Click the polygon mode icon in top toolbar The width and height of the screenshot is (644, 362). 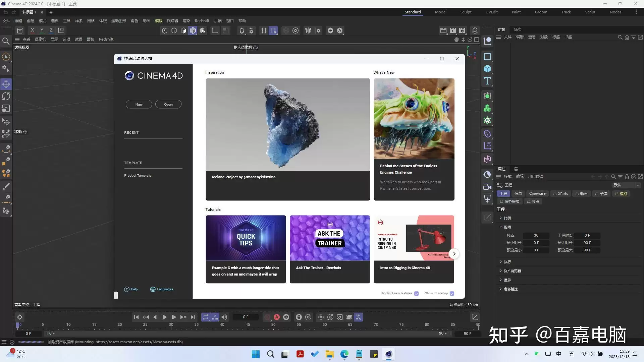(x=183, y=31)
